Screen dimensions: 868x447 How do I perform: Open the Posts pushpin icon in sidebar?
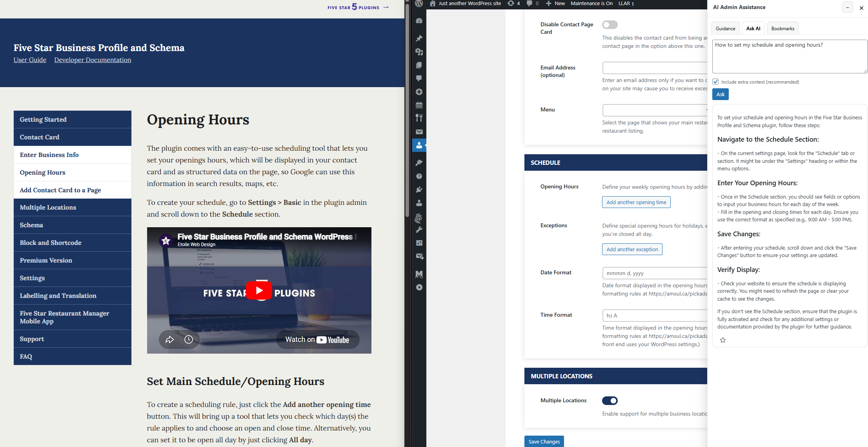[x=419, y=38]
